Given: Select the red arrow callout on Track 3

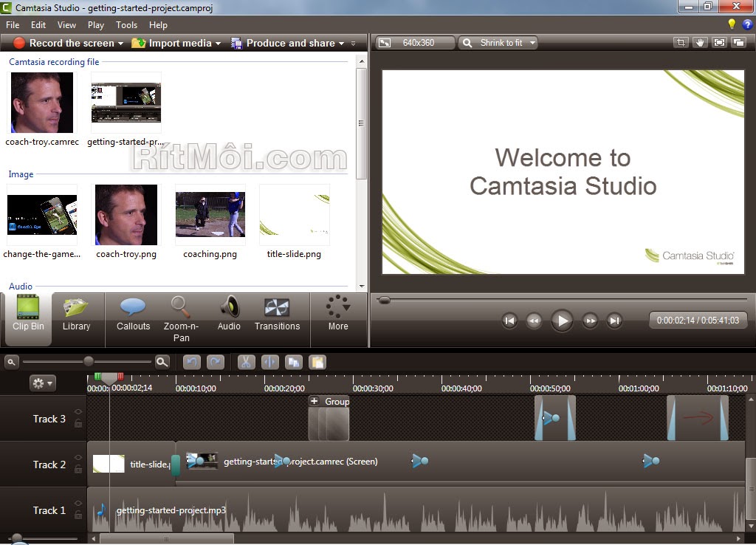Looking at the screenshot, I should pos(698,418).
